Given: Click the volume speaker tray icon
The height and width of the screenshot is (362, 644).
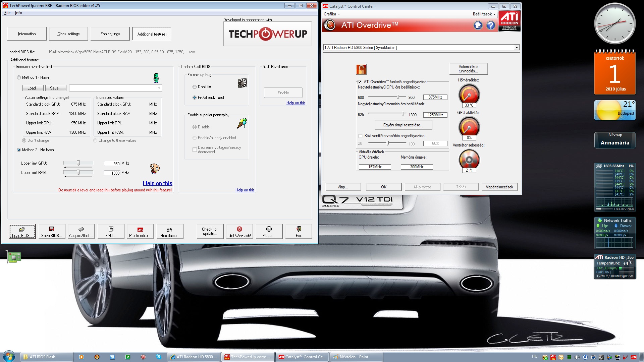Looking at the screenshot, I should tap(577, 357).
